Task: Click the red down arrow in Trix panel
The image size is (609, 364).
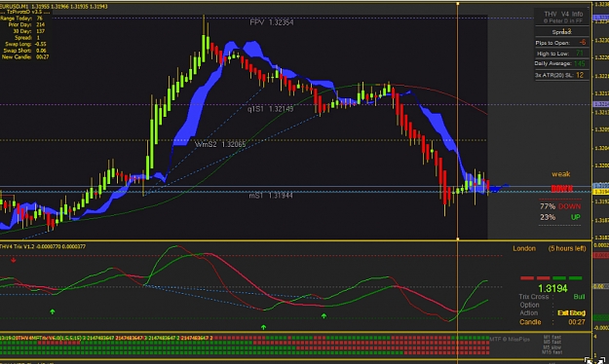Action: point(14,260)
